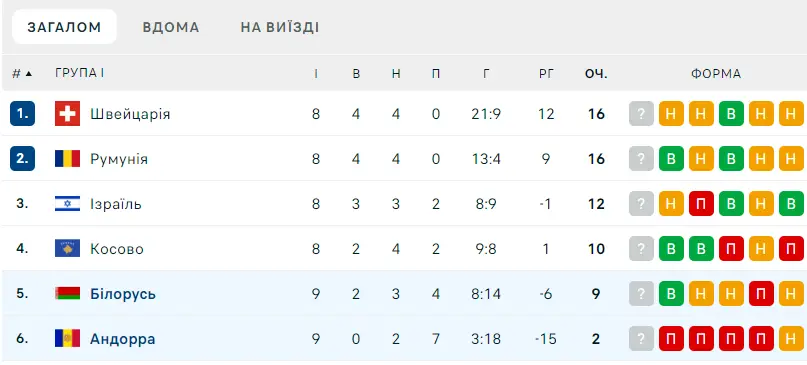Sort by the ОЧ. points column header
The width and height of the screenshot is (807, 365).
pos(596,74)
